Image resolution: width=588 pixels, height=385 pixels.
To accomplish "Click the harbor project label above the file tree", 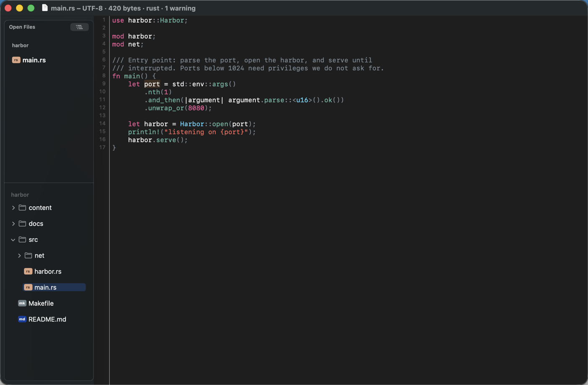I will [20, 195].
